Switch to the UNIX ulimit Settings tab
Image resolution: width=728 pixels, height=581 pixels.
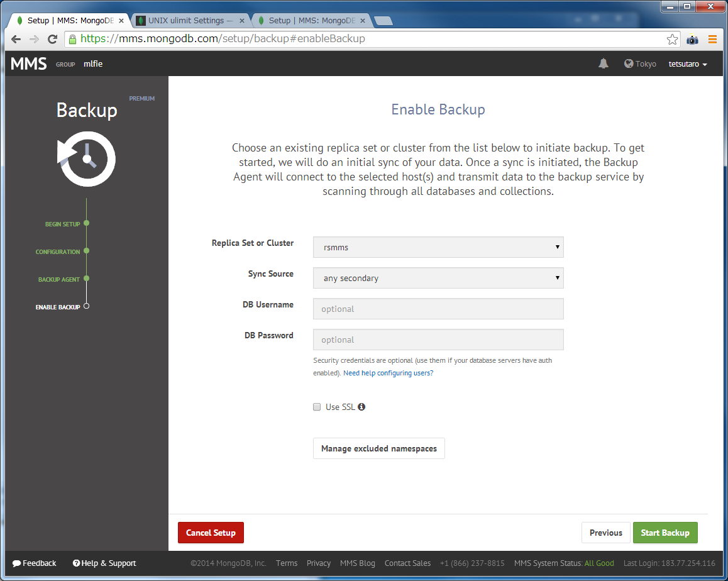click(x=187, y=19)
